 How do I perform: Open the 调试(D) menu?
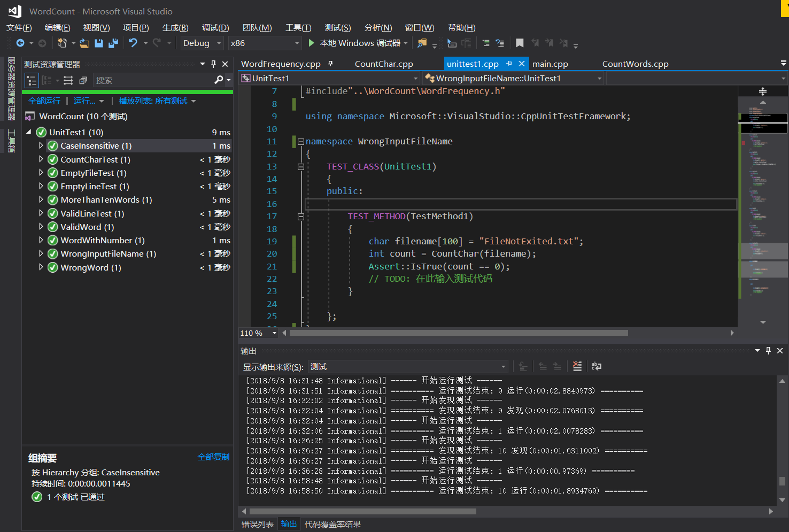[215, 28]
